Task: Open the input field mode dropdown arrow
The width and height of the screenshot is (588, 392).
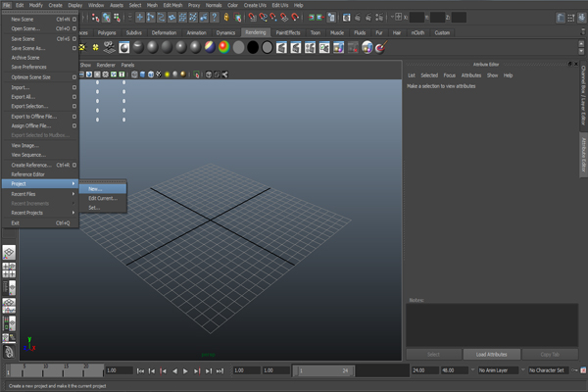Action: click(x=392, y=17)
